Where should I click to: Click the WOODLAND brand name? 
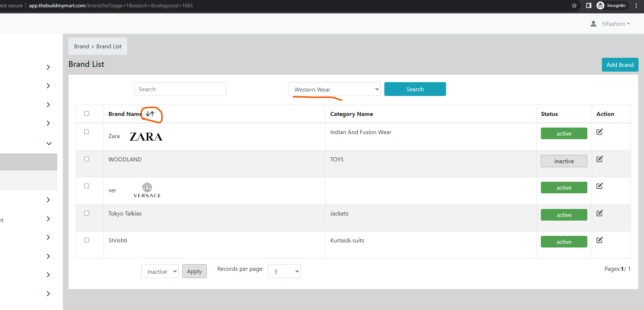click(125, 159)
